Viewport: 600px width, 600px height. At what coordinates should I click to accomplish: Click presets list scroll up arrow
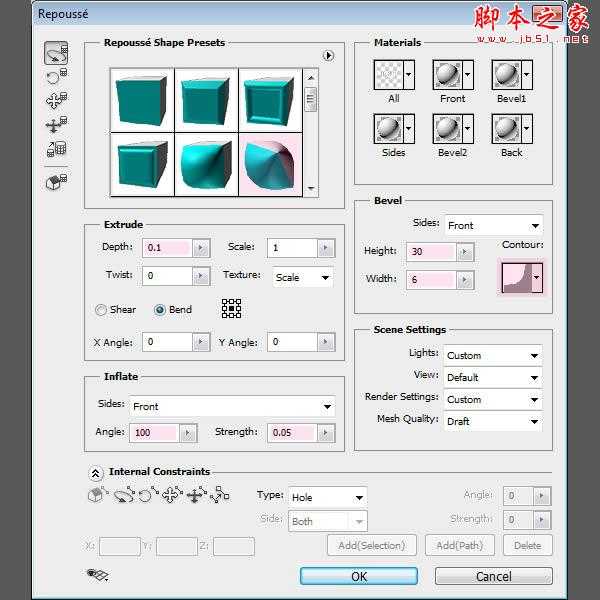311,78
